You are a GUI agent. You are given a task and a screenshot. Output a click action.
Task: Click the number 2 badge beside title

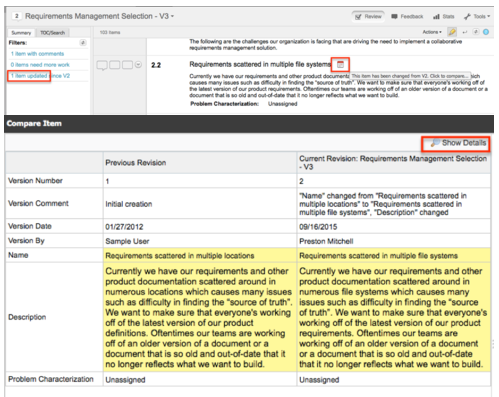point(17,16)
